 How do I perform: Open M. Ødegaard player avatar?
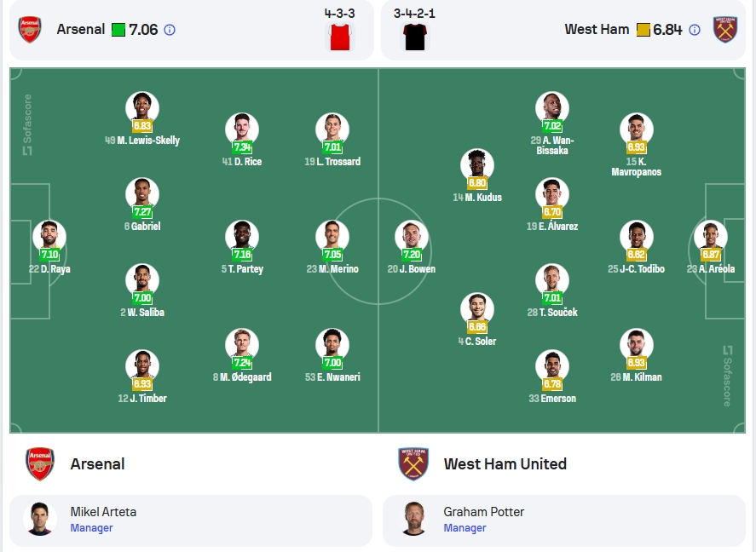[x=242, y=344]
